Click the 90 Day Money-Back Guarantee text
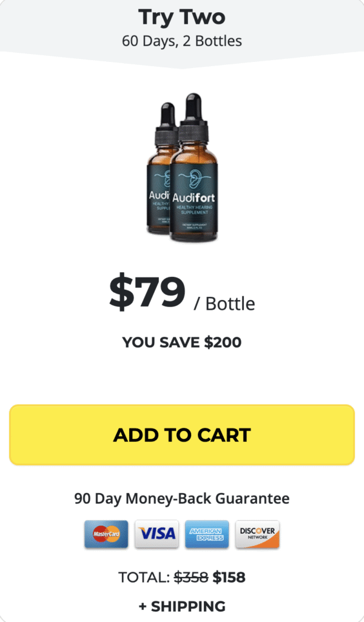Screen dimensions: 364x622 pyautogui.click(x=182, y=498)
